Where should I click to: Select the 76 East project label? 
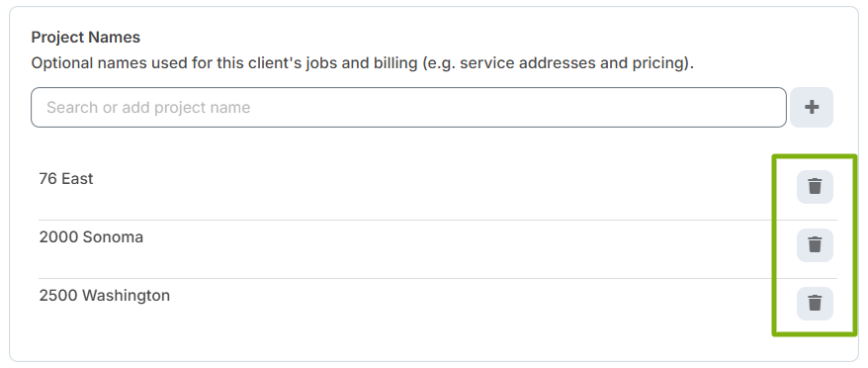coord(66,178)
